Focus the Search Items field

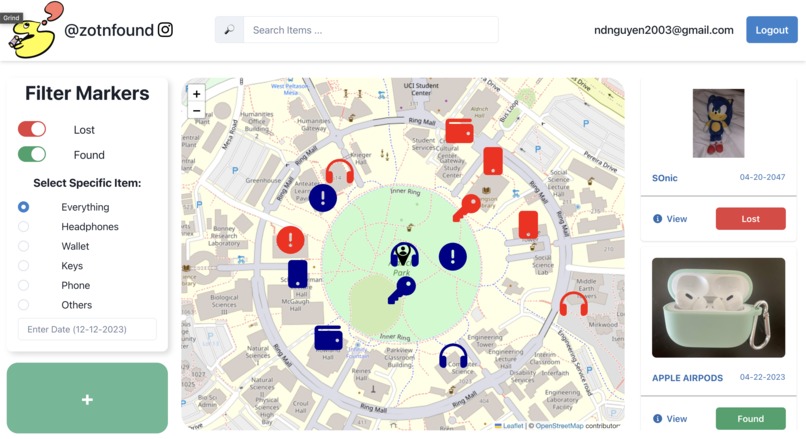click(x=371, y=30)
